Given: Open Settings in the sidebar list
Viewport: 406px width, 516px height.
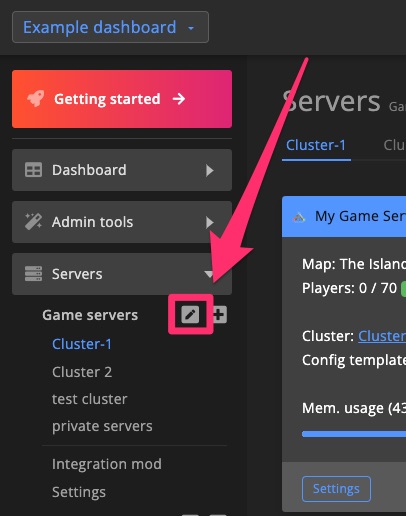Looking at the screenshot, I should [79, 492].
